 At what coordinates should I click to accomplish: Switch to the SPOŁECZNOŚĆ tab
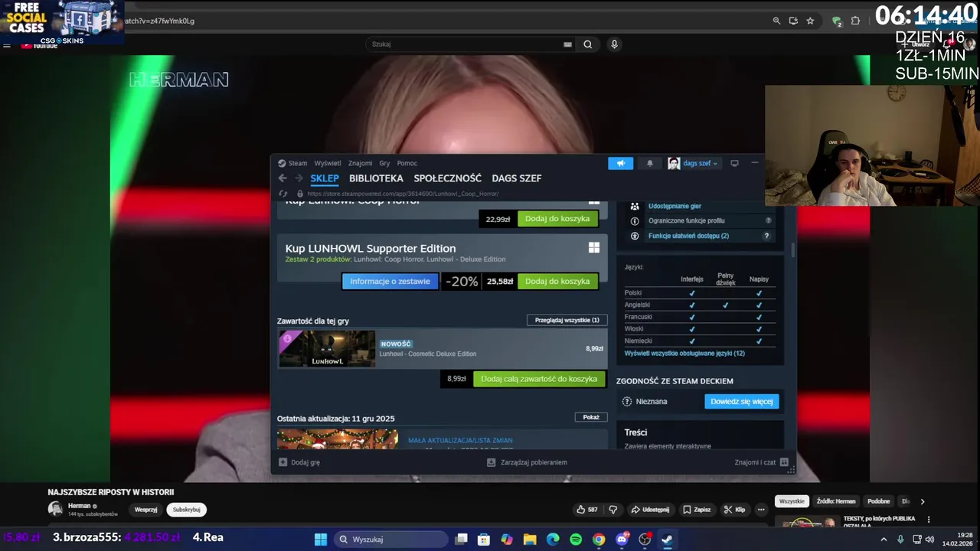(x=448, y=178)
